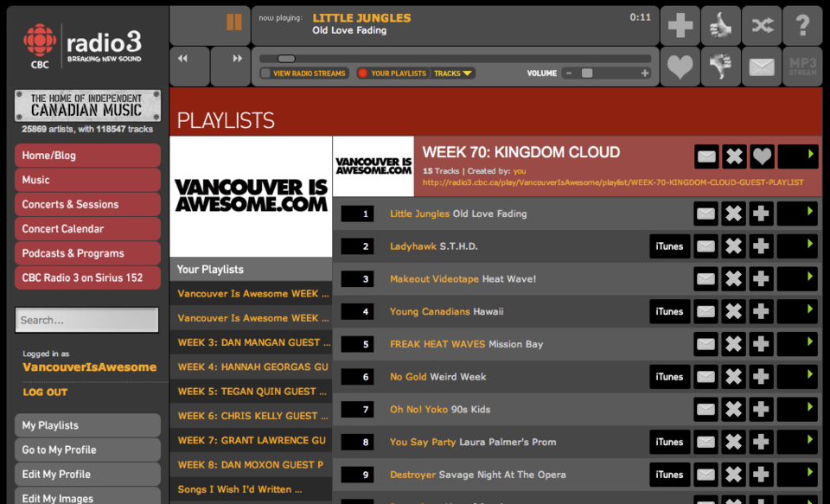Select WEEK 7: GRANT LAWRENCE playlist
This screenshot has height=504, width=830.
(251, 440)
